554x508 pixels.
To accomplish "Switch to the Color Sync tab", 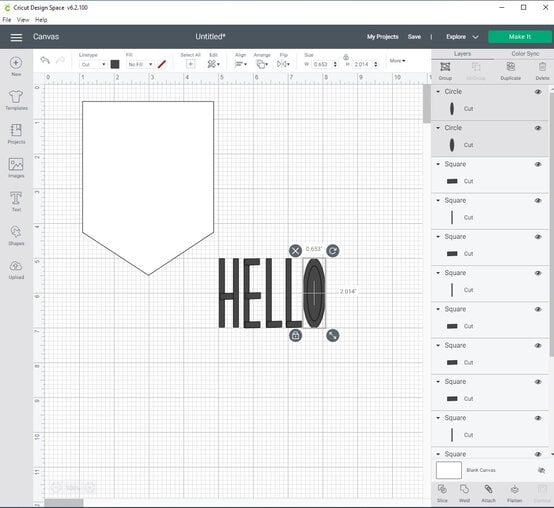I will [525, 54].
